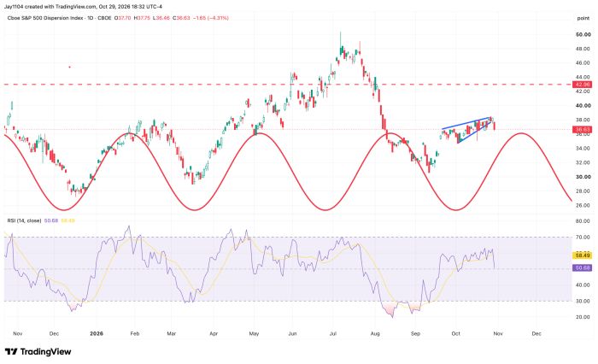Screen dimensions: 598x364
Task: Click the 32.00 price scale label
Action: tap(583, 162)
